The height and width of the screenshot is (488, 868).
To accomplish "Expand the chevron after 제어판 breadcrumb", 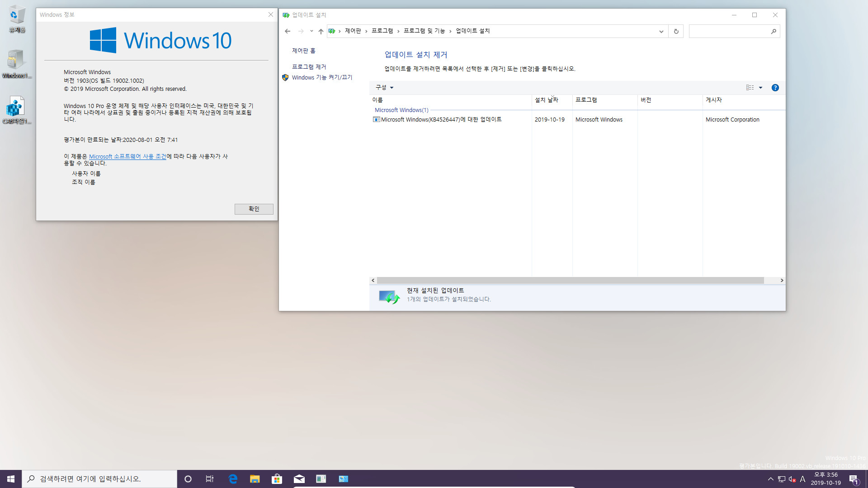I will [366, 31].
